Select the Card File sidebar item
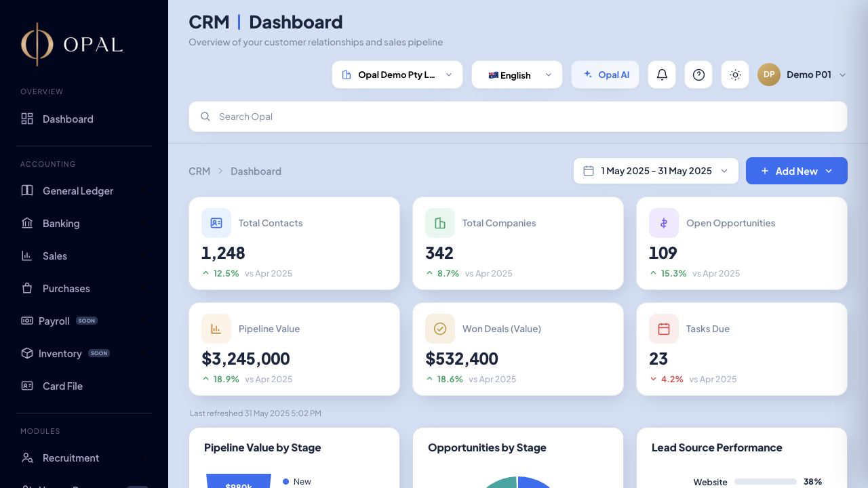The height and width of the screenshot is (488, 868). [84, 386]
